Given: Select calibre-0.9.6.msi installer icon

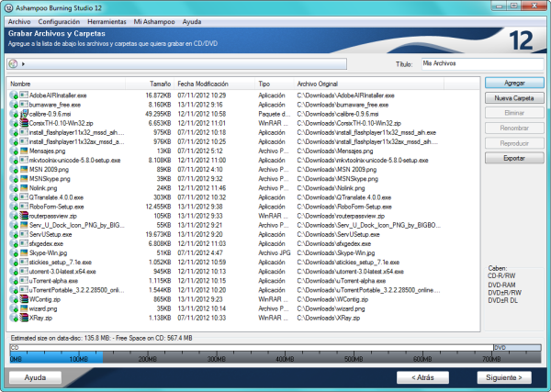Looking at the screenshot, I should (x=24, y=114).
